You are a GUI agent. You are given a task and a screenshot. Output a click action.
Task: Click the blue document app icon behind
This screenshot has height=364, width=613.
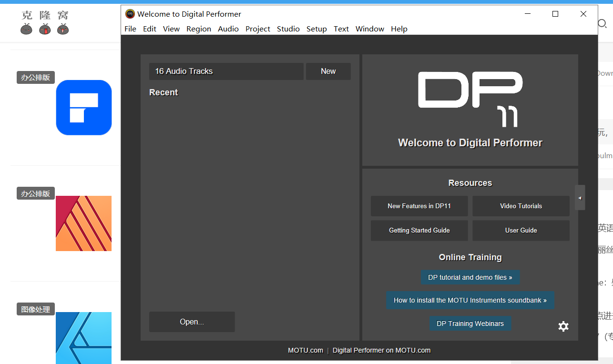point(84,108)
